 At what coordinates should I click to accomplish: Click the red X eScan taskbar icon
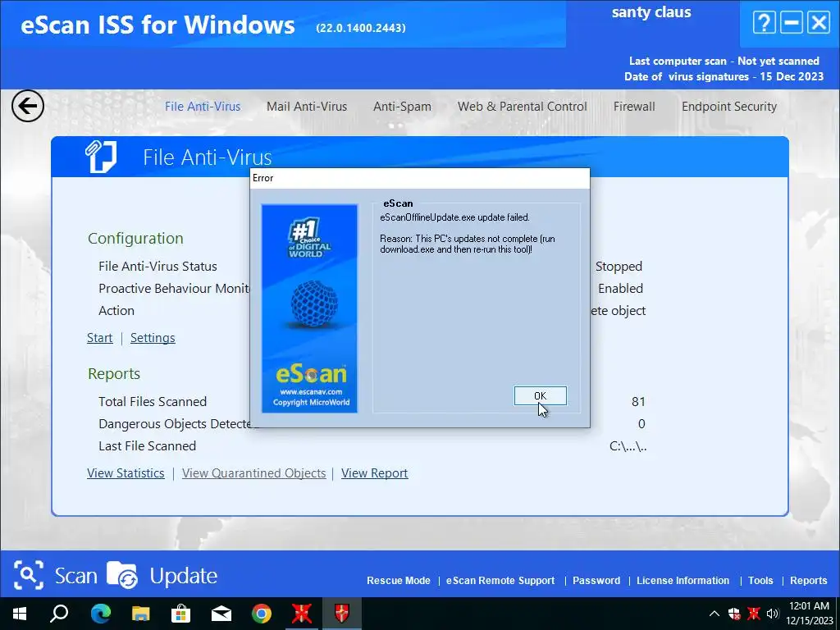[302, 614]
